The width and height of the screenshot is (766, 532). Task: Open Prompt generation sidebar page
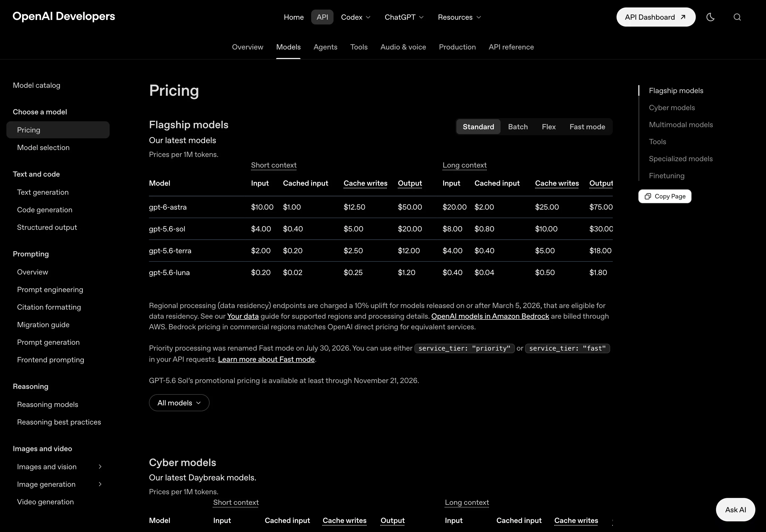[x=48, y=342]
